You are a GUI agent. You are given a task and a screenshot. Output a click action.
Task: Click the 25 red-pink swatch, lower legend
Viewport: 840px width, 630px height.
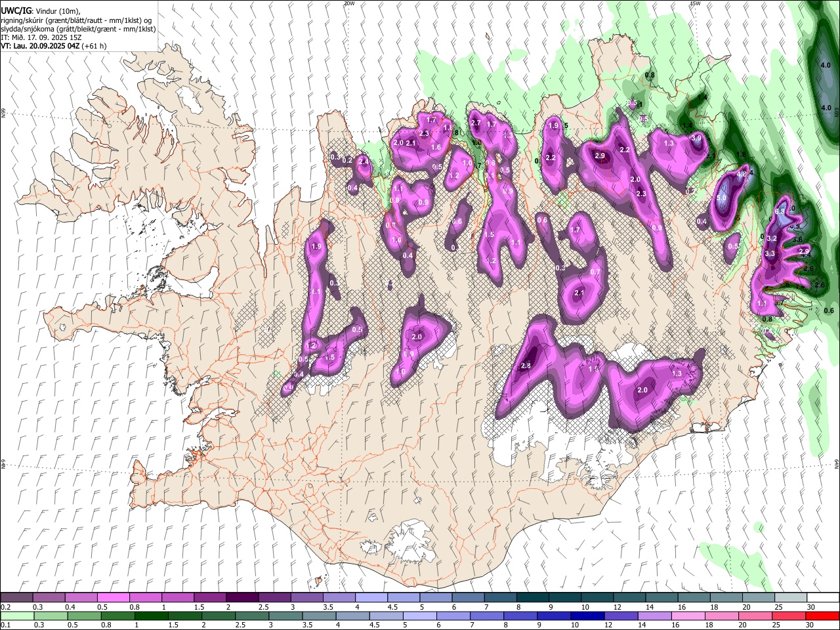coord(788,616)
